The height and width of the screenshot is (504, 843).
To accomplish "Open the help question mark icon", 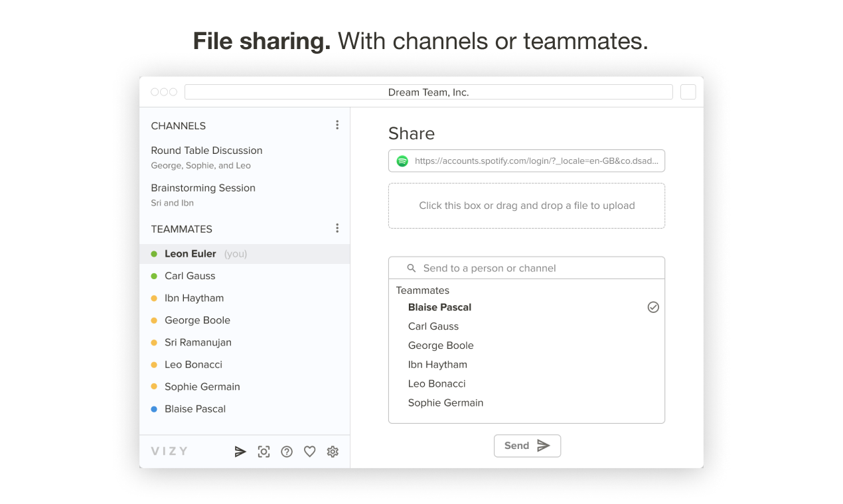I will coord(287,452).
